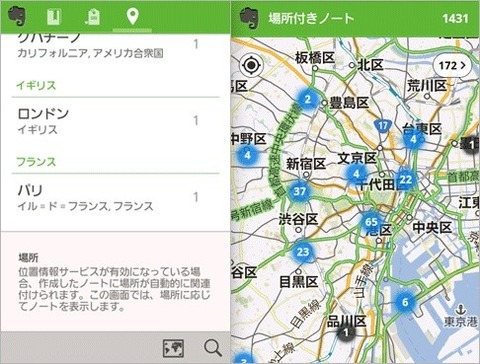
Task: Tap the cluster marker 2 near 豊島区
Action: pyautogui.click(x=307, y=99)
